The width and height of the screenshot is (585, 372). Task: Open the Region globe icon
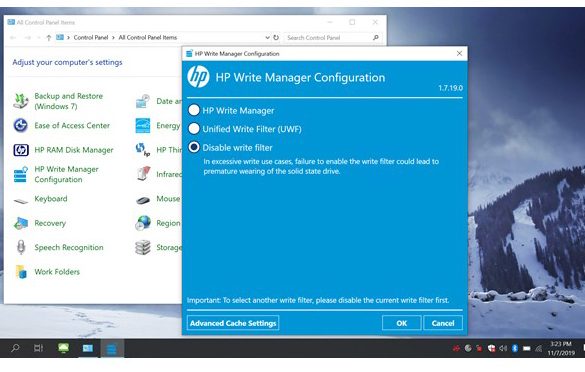pos(143,223)
